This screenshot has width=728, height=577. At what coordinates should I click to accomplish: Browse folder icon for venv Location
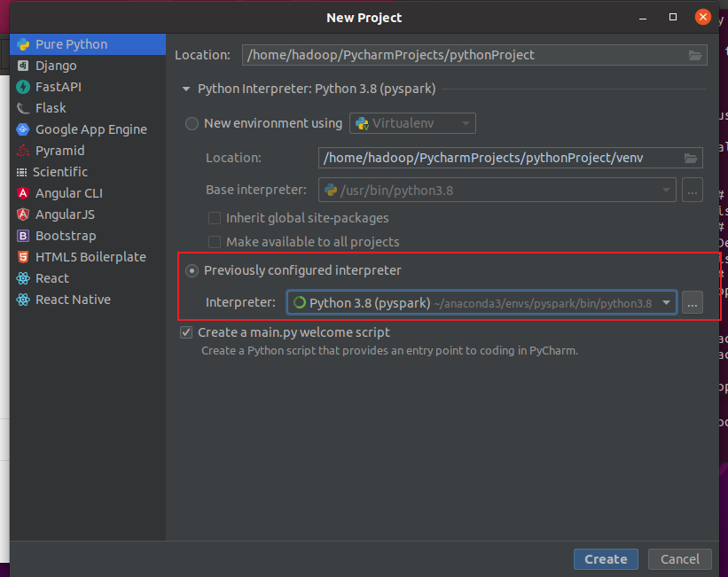[691, 159]
